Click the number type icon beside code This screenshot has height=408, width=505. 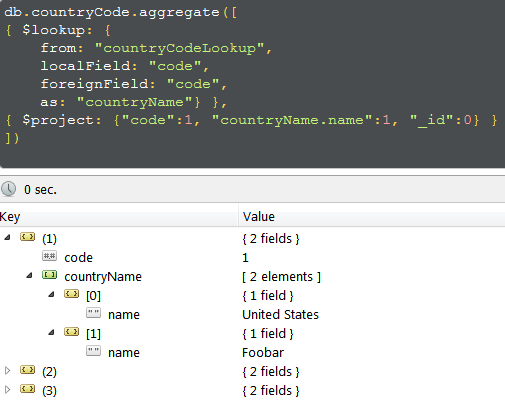49,256
